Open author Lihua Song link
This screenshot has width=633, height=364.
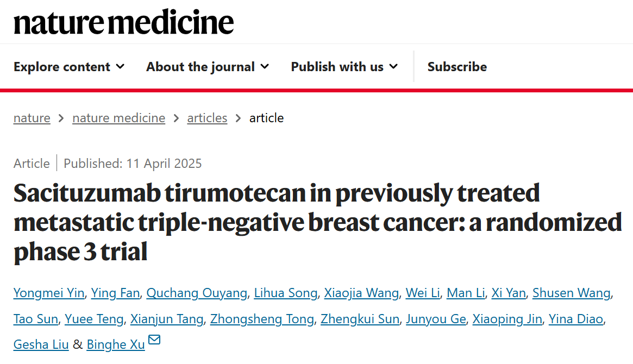point(285,293)
